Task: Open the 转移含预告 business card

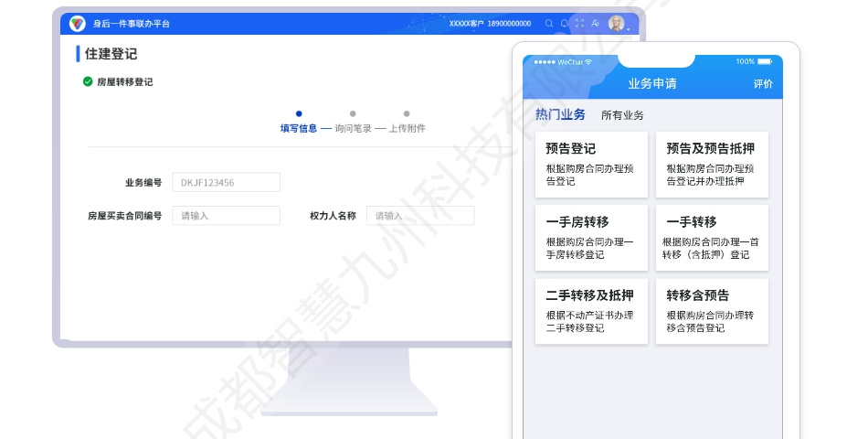Action: 712,311
